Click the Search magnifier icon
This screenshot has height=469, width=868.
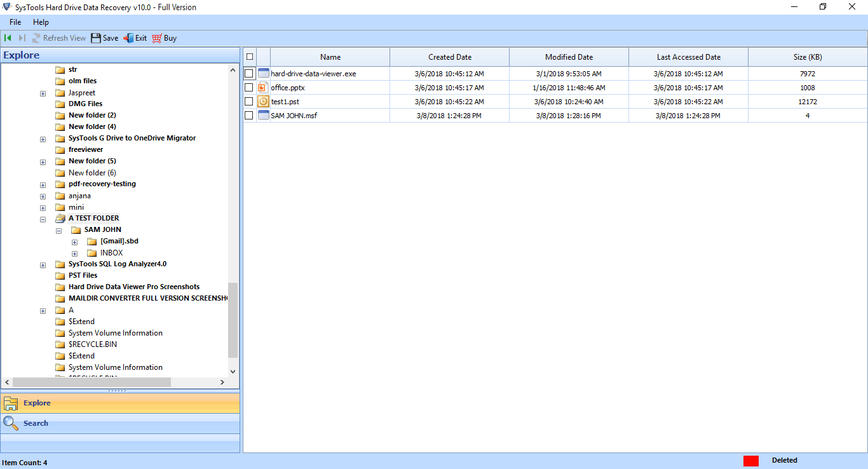(x=11, y=423)
